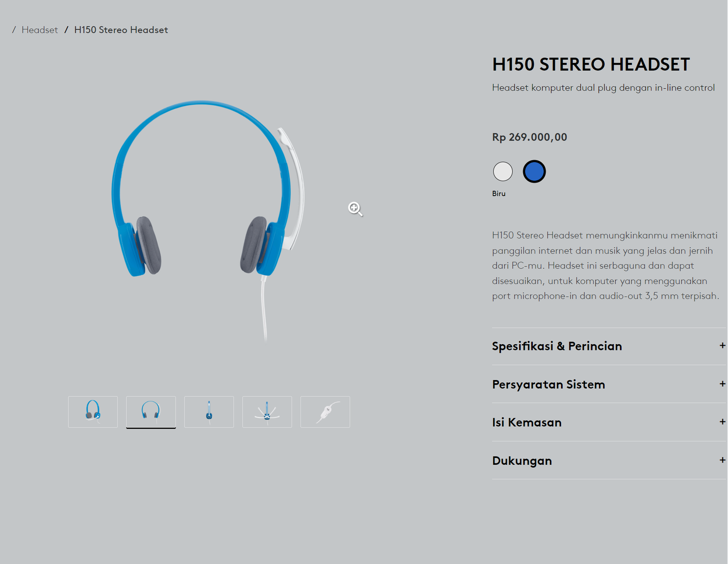Click the magnifier zoom icon on product image
Screen dimensions: 728x564
(355, 209)
